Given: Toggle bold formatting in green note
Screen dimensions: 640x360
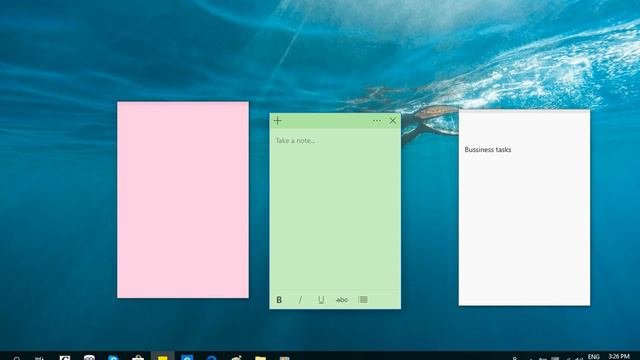Looking at the screenshot, I should tap(279, 300).
